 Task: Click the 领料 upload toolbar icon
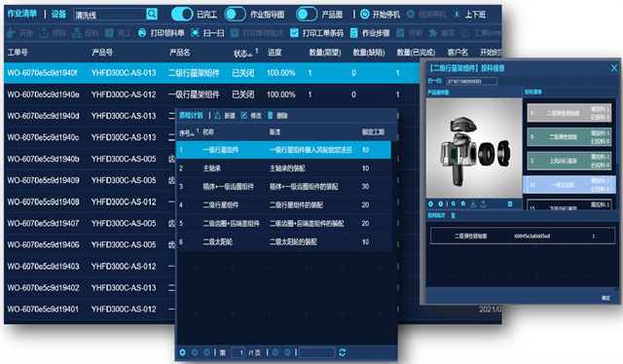coord(44,33)
